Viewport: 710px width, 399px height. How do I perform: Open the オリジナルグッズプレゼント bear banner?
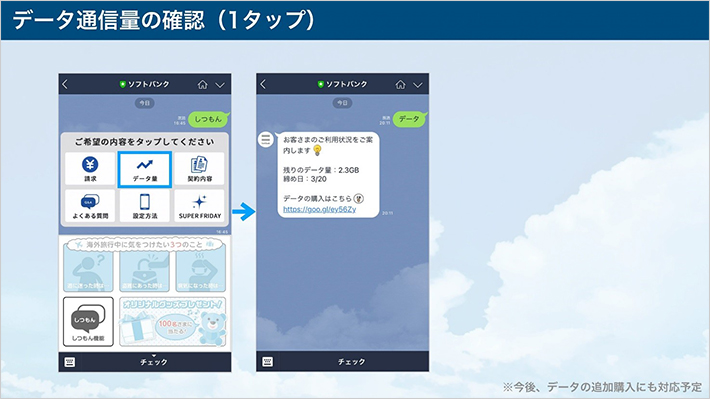pyautogui.click(x=173, y=322)
